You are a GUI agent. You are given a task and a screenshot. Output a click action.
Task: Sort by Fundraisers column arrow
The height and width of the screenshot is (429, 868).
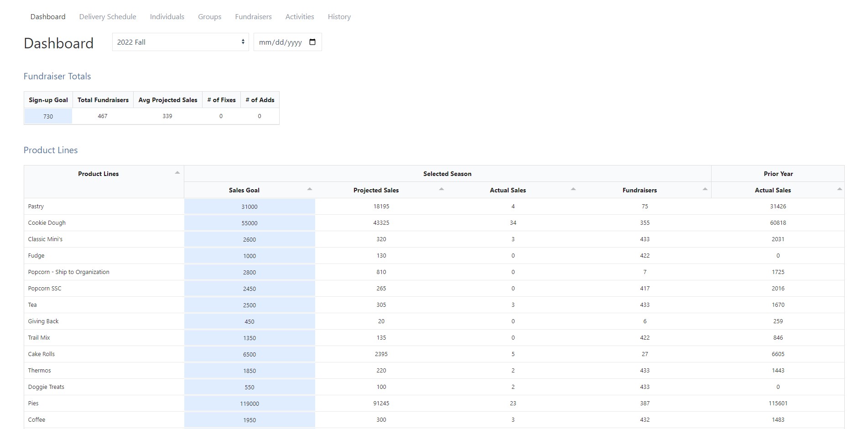[x=705, y=189]
